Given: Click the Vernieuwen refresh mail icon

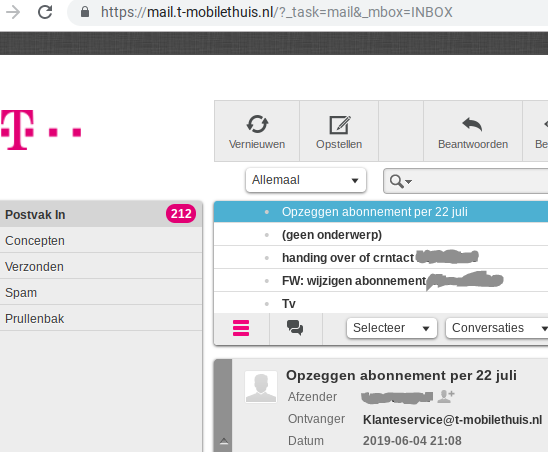Looking at the screenshot, I should (257, 124).
